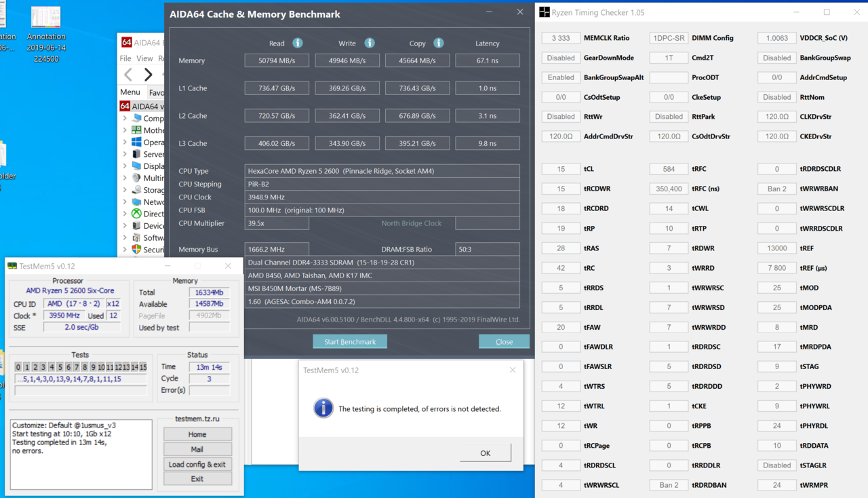Switch to the Favorites tab in AIDA64

(157, 92)
